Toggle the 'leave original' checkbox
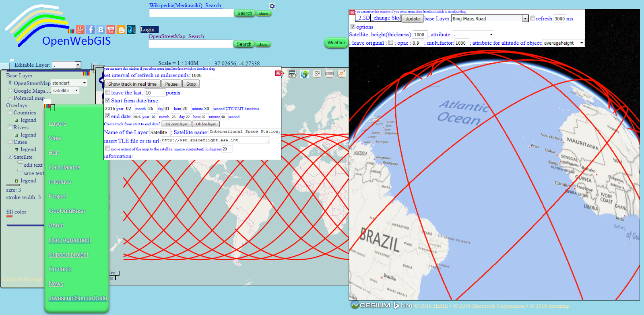The width and height of the screenshot is (644, 315). tap(391, 42)
